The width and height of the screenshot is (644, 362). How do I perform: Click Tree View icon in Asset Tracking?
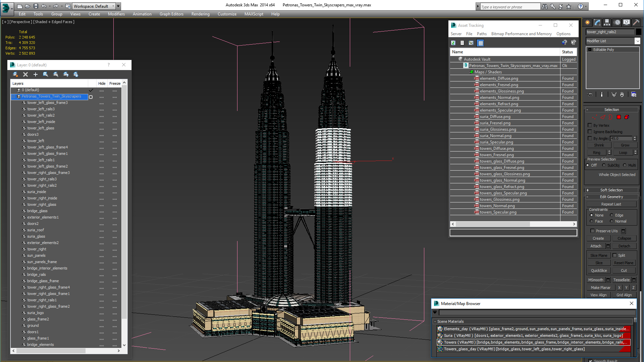[471, 43]
